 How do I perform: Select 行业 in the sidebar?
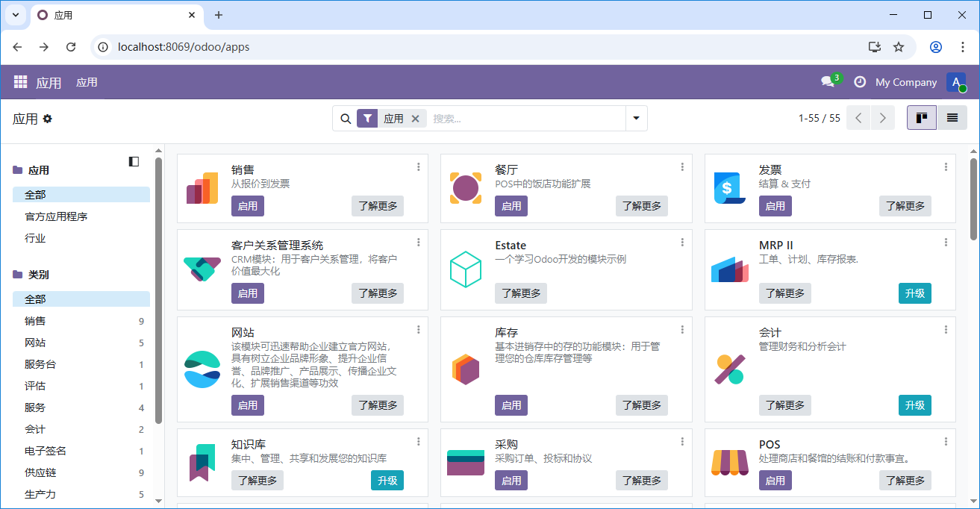[x=35, y=238]
